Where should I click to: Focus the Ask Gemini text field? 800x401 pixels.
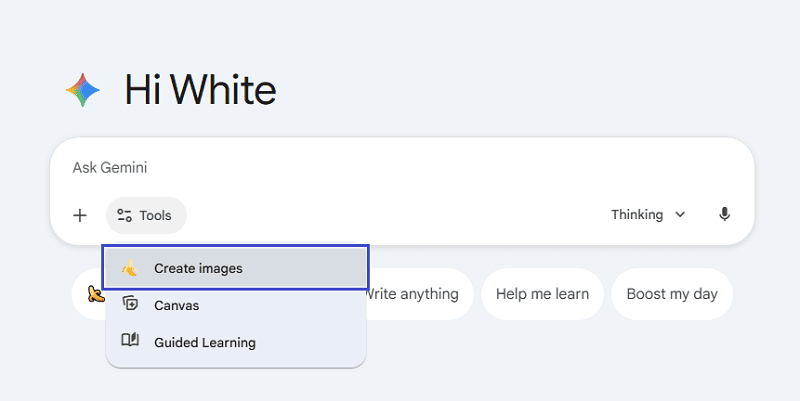tap(400, 168)
